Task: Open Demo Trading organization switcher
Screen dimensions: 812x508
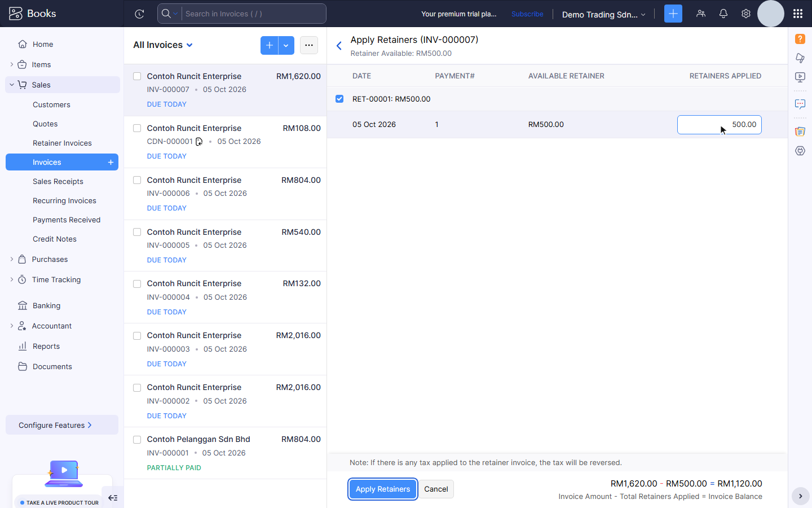Action: click(x=603, y=14)
